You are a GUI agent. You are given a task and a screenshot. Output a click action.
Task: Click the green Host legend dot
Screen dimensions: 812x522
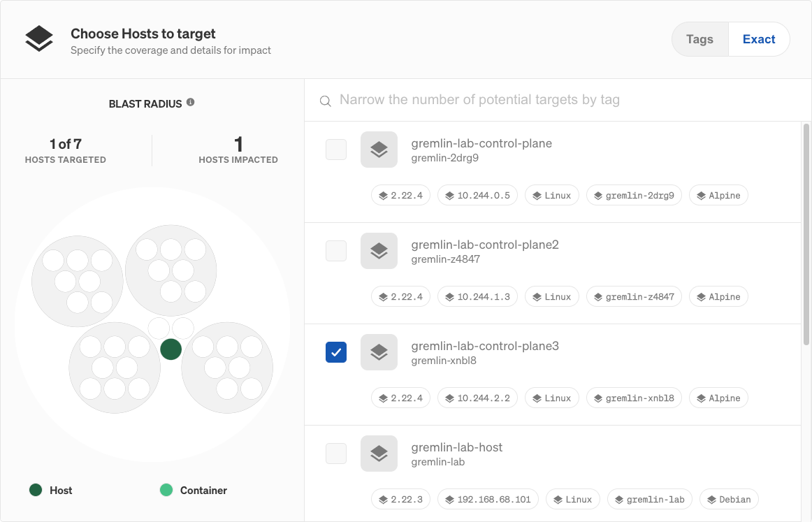(x=35, y=490)
